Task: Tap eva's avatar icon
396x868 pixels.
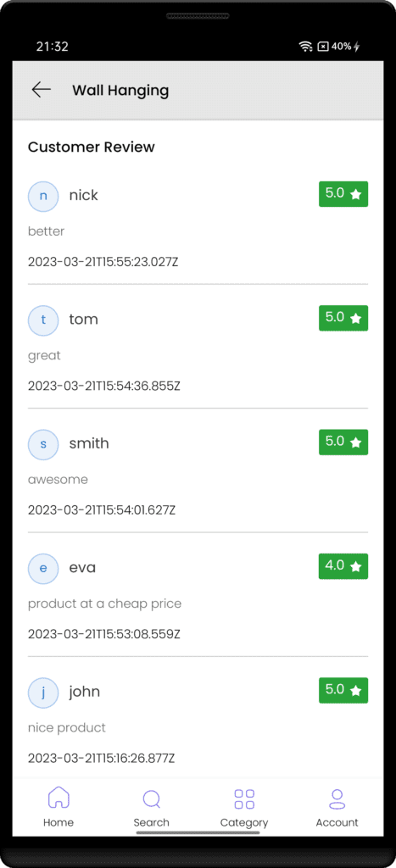Action: pyautogui.click(x=43, y=568)
